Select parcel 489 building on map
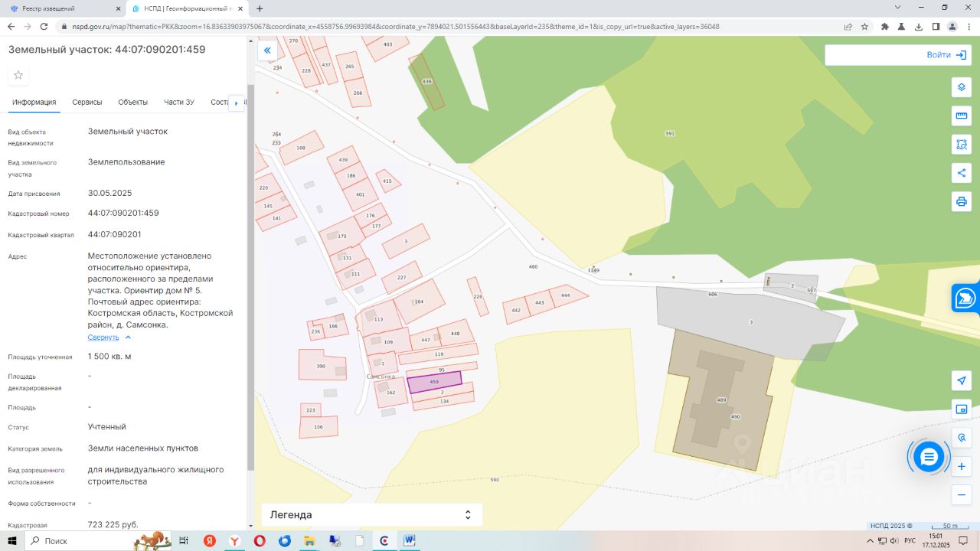980x551 pixels. point(720,400)
